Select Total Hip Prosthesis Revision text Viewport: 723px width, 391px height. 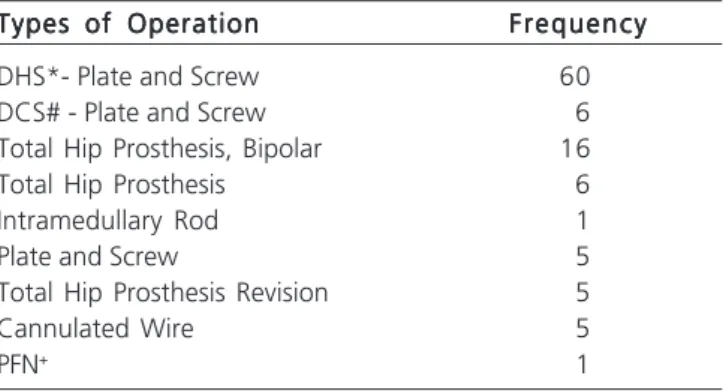(x=164, y=293)
